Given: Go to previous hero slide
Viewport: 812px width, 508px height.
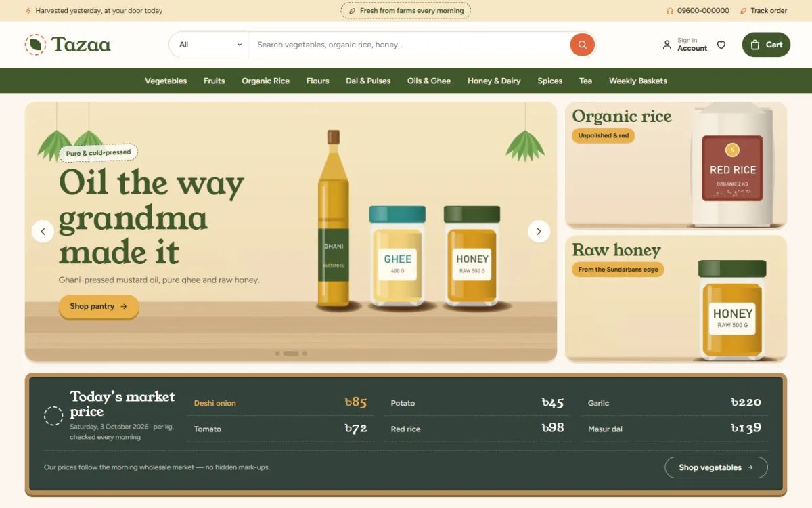Looking at the screenshot, I should (x=43, y=232).
